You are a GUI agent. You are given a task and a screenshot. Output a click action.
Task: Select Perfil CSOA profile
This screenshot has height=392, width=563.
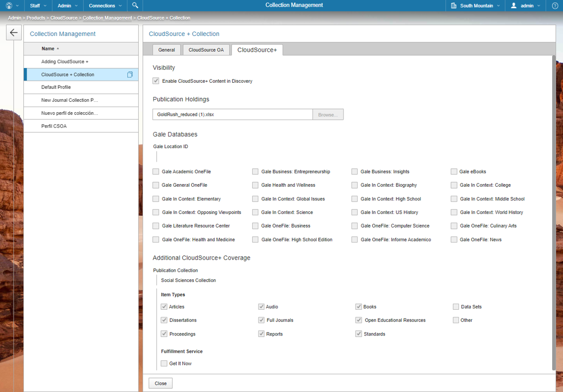(x=81, y=126)
